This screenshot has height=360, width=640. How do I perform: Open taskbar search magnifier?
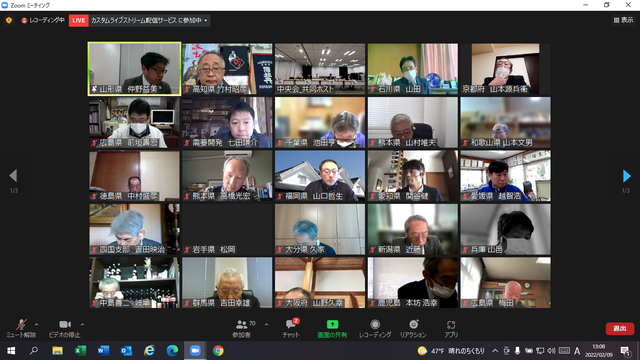34,351
